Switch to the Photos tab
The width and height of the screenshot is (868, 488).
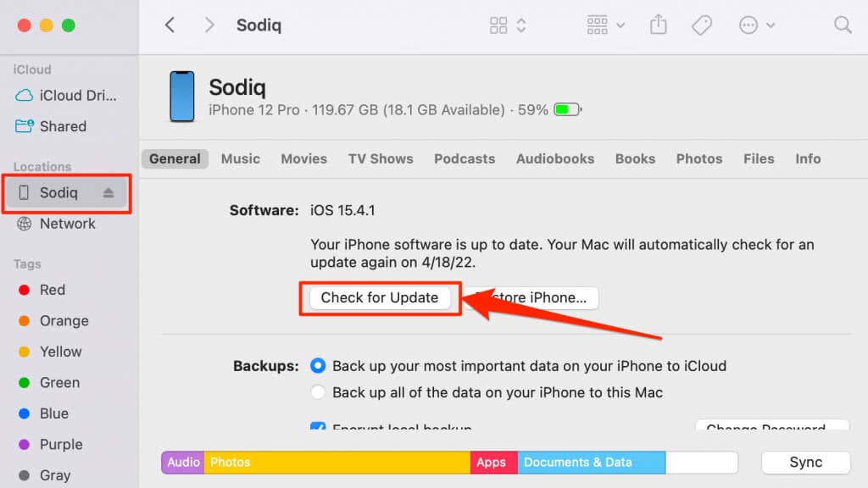(698, 158)
